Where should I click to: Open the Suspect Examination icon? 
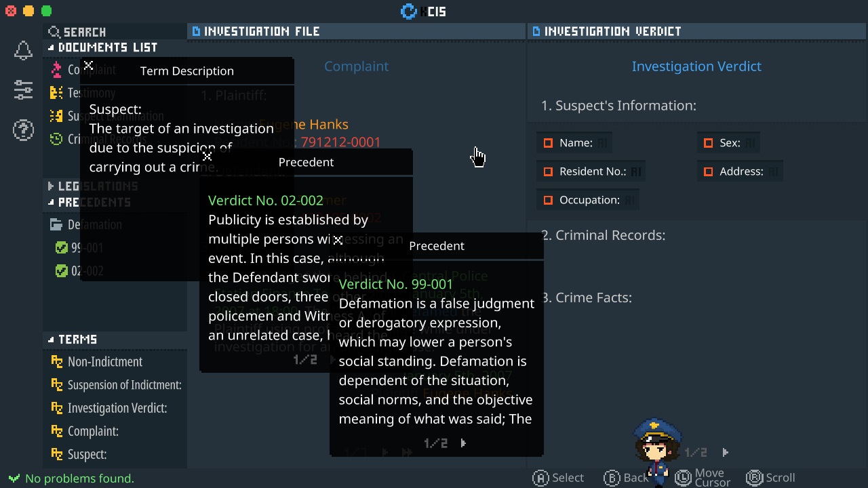pos(57,116)
